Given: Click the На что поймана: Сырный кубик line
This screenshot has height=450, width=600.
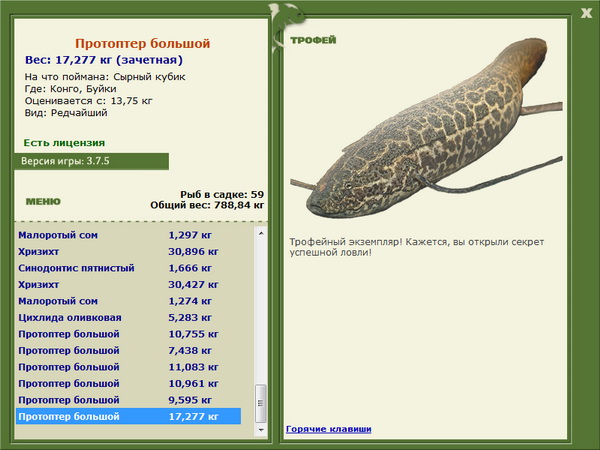Looking at the screenshot, I should click(105, 77).
